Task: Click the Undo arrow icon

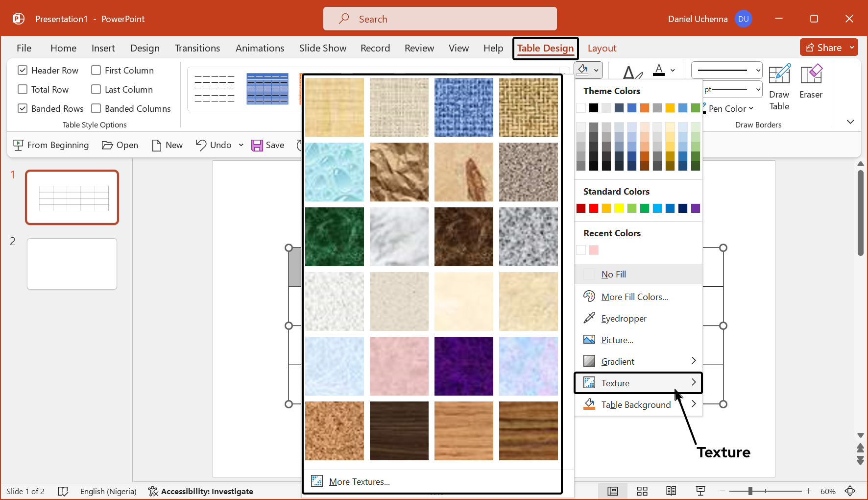Action: point(201,145)
